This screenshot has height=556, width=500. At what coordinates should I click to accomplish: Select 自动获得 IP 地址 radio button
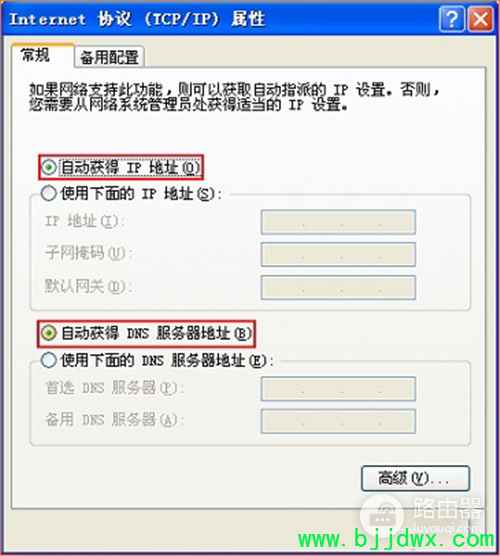click(49, 167)
